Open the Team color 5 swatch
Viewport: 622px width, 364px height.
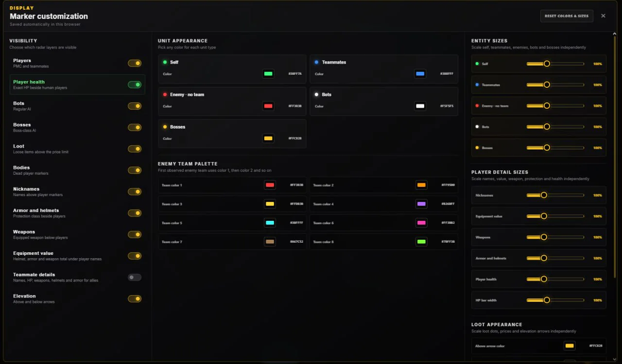(x=270, y=223)
